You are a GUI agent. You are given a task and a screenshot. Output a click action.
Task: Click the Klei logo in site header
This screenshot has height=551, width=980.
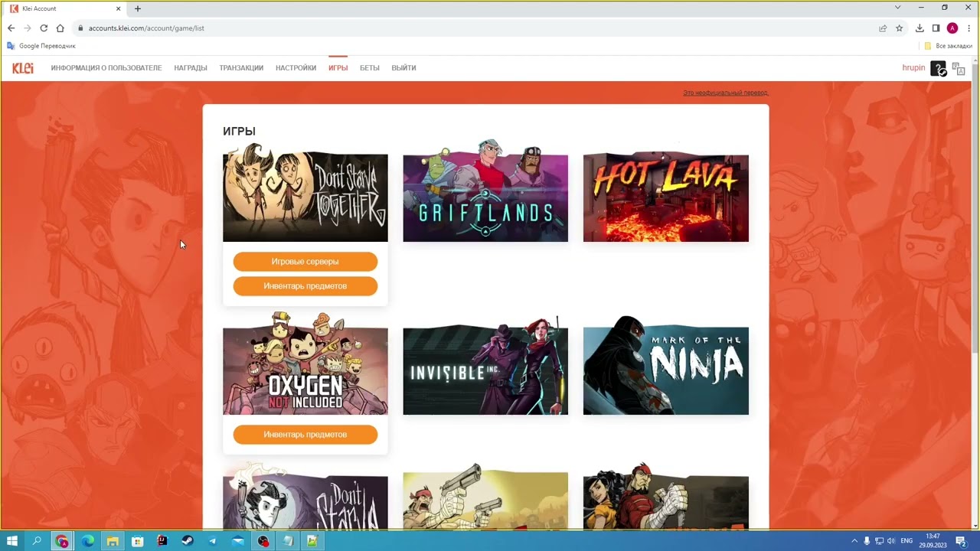(x=22, y=68)
